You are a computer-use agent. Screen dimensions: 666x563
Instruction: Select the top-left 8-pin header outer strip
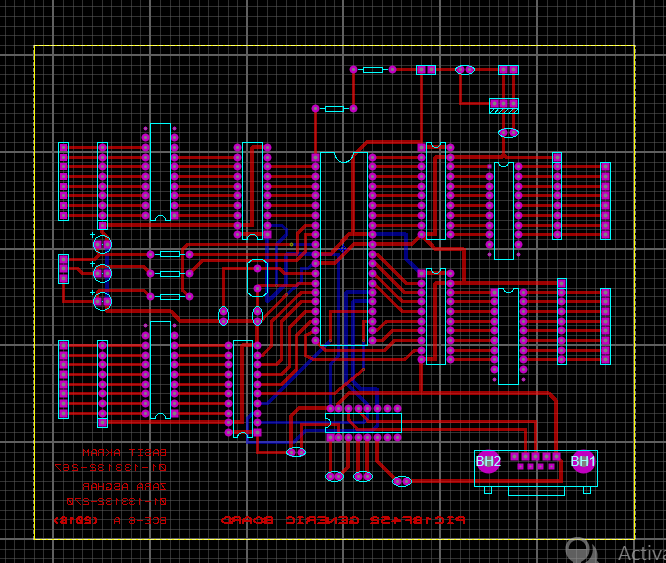(63, 181)
